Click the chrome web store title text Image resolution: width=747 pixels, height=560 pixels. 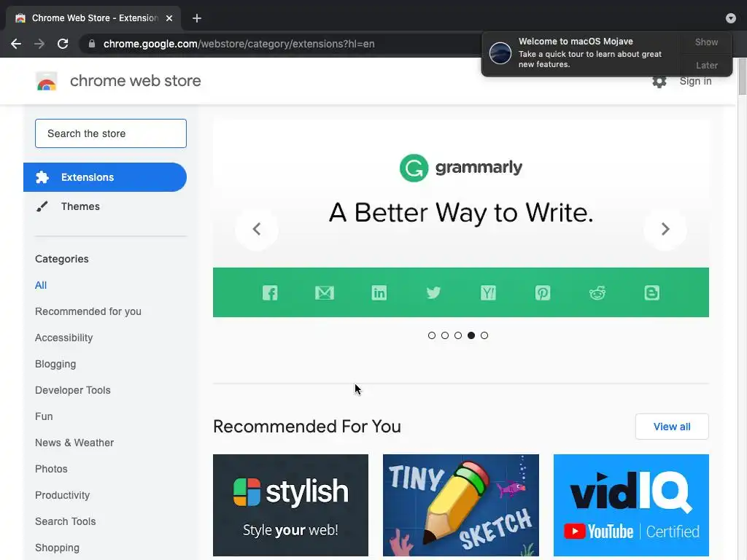coord(135,81)
